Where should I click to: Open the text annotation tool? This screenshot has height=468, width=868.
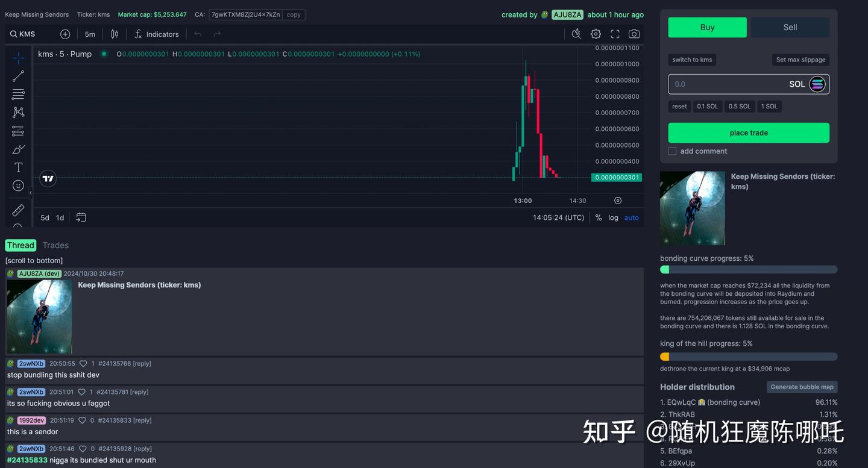(x=18, y=167)
